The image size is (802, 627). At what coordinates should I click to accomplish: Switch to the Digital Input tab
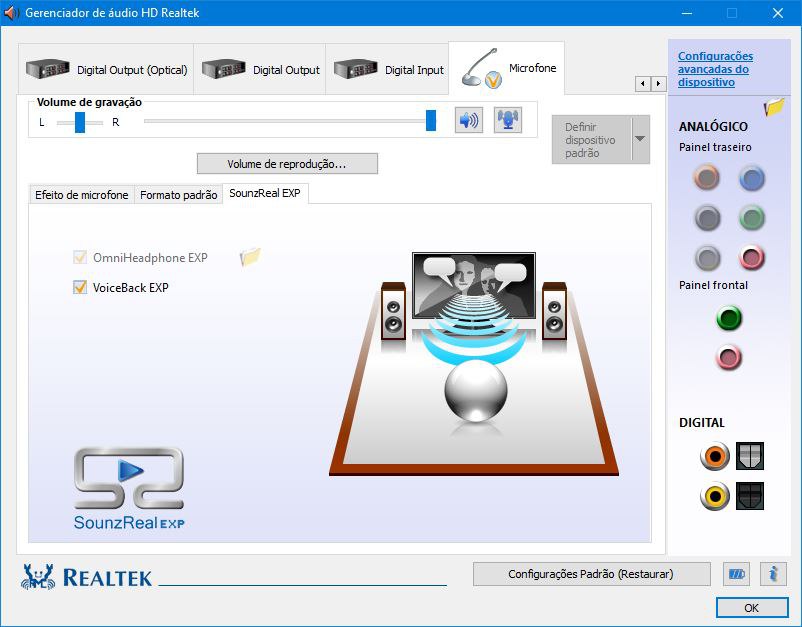[x=387, y=69]
